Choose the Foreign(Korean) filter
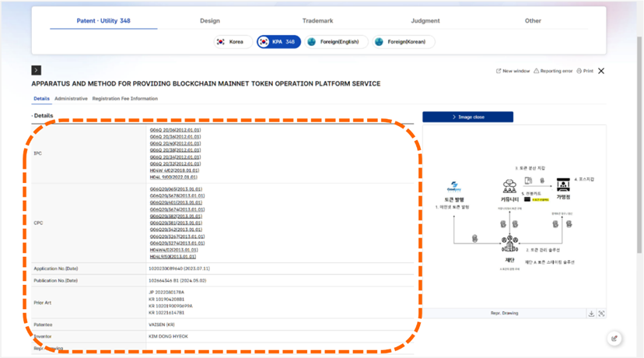Screen dimensions: 644x358 click(x=402, y=42)
